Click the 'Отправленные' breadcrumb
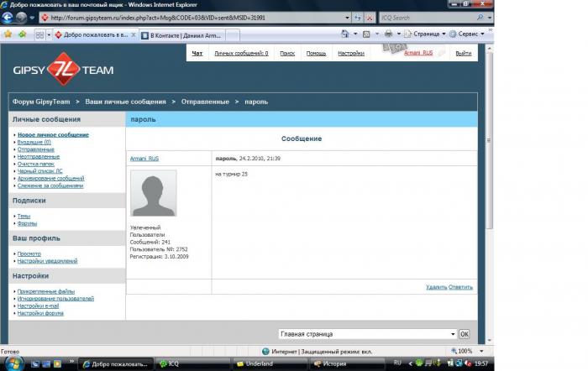 205,102
